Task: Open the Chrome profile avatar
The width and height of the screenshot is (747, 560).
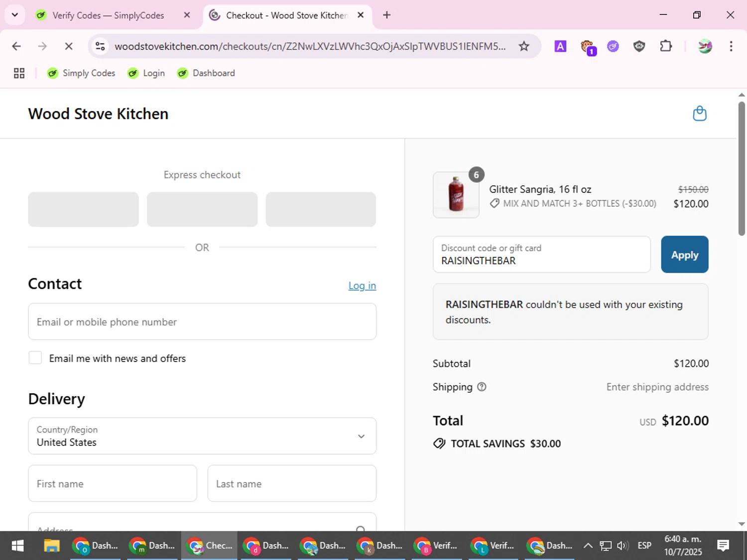Action: tap(705, 46)
